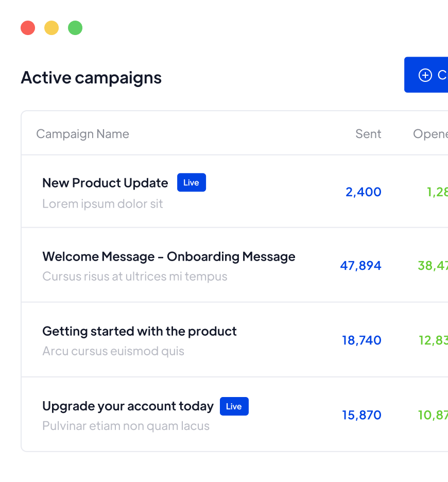The image size is (448, 482).
Task: Click the green opened count for Getting started
Action: [x=433, y=340]
